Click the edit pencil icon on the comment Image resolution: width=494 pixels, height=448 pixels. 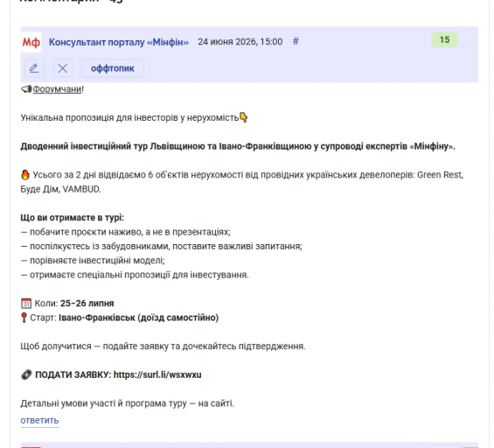pos(34,68)
